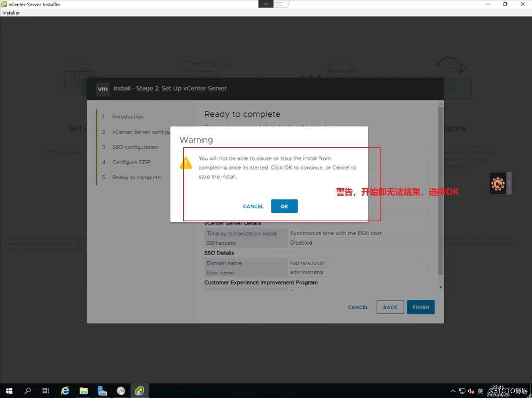Launch Internet Explorer from taskbar
532x398 pixels.
tap(65, 391)
